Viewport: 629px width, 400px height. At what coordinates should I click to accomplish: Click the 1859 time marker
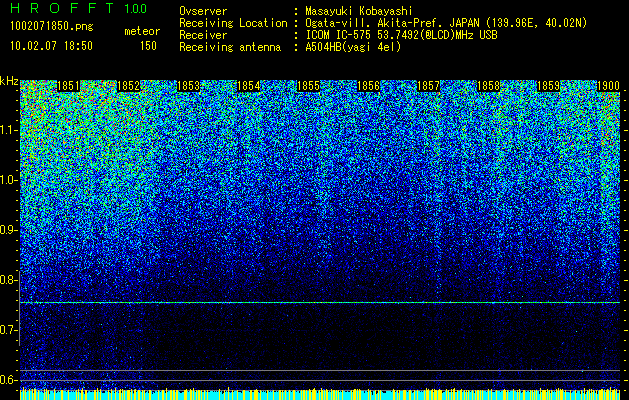pos(548,86)
